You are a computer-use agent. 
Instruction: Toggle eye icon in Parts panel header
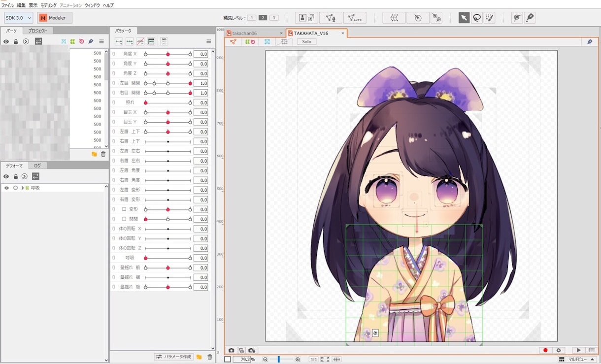pos(6,42)
